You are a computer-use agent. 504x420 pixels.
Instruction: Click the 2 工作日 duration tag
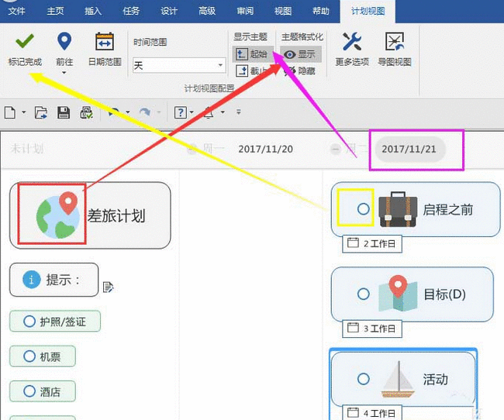(372, 243)
